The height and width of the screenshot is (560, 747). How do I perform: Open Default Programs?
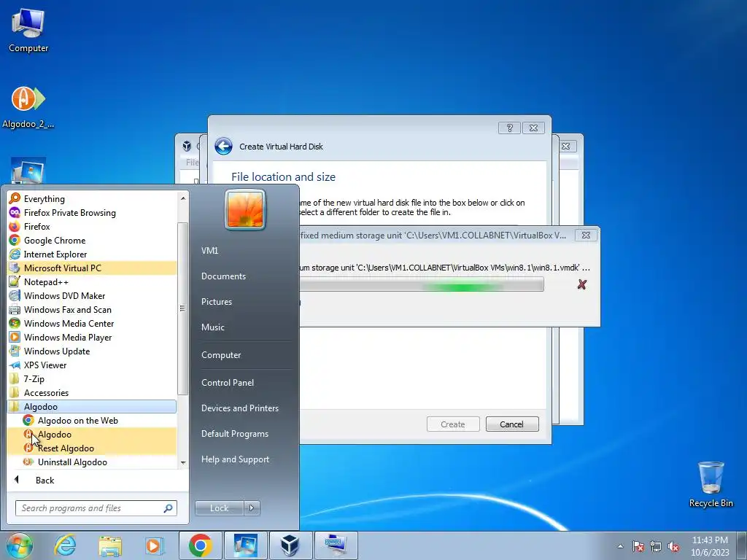(234, 434)
